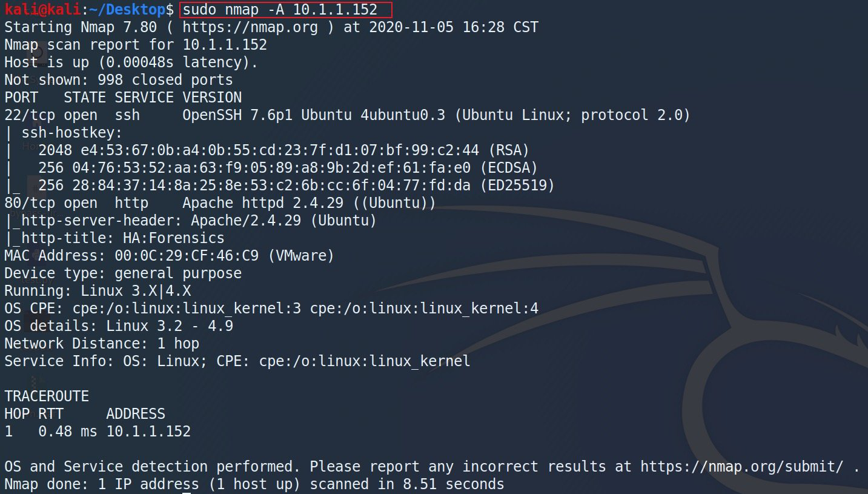868x494 pixels.
Task: Click the Device type: general purpose line
Action: tap(123, 273)
